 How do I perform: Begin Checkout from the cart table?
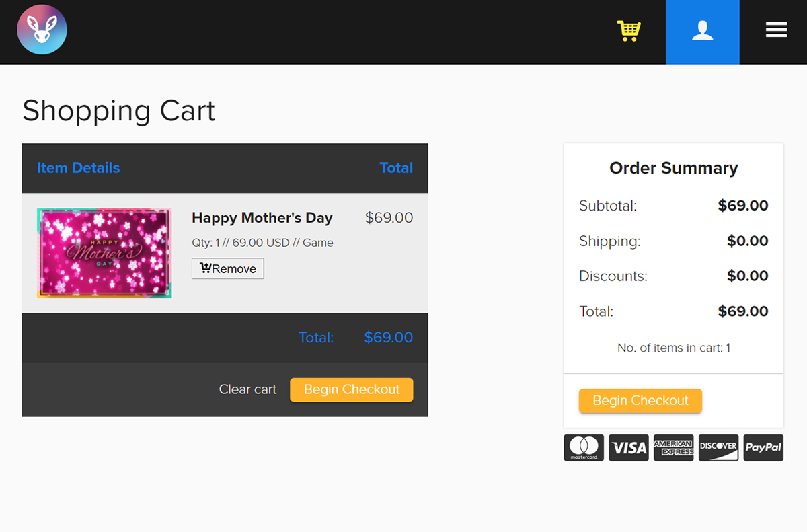[x=352, y=389]
